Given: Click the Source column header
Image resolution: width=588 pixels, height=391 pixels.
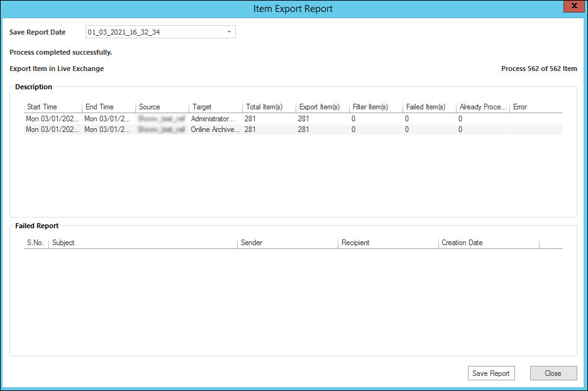Looking at the screenshot, I should 162,107.
